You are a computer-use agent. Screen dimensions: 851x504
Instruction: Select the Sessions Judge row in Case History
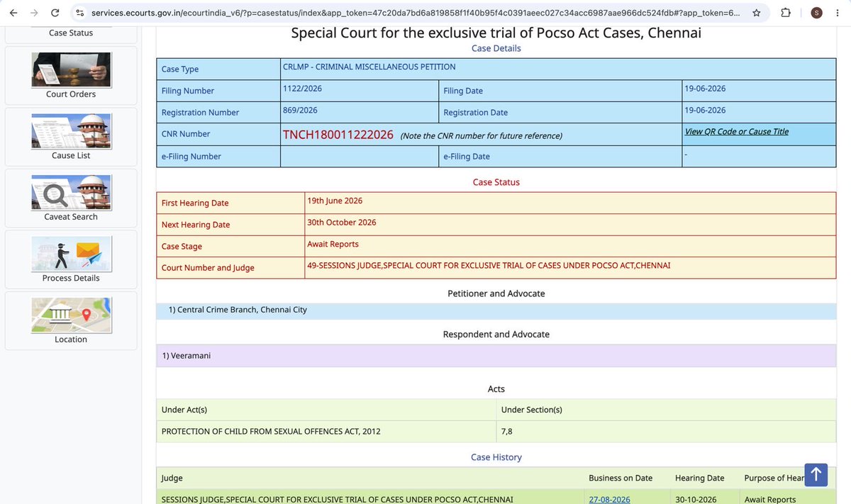coord(338,500)
